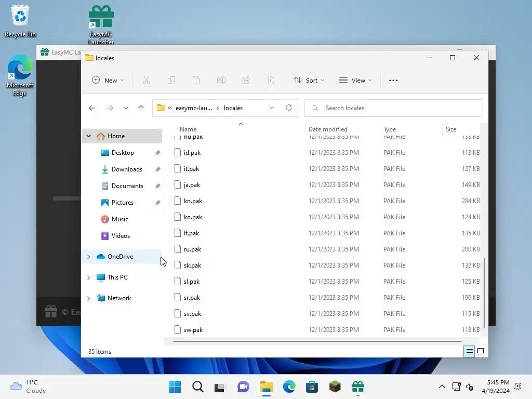Image resolution: width=532 pixels, height=399 pixels.
Task: Click locales breadcrumb segment
Action: pos(233,108)
